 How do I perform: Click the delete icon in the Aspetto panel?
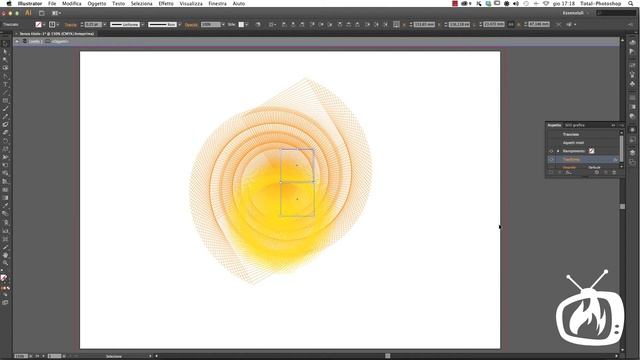(614, 173)
